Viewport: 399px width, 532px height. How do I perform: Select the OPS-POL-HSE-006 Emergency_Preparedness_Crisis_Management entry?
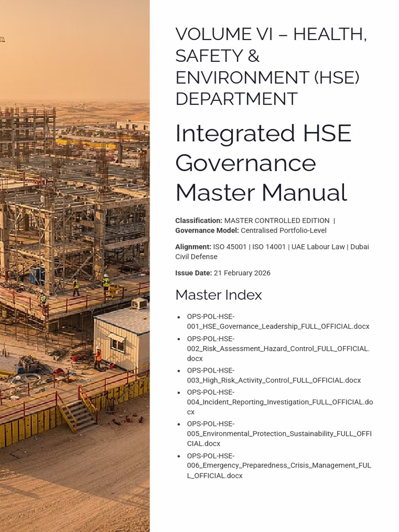pos(279,465)
